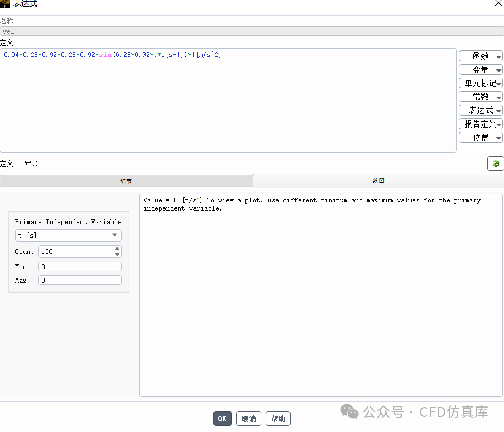The image size is (504, 432).
Task: Switch to the 细节 (Details) tab
Action: (126, 181)
